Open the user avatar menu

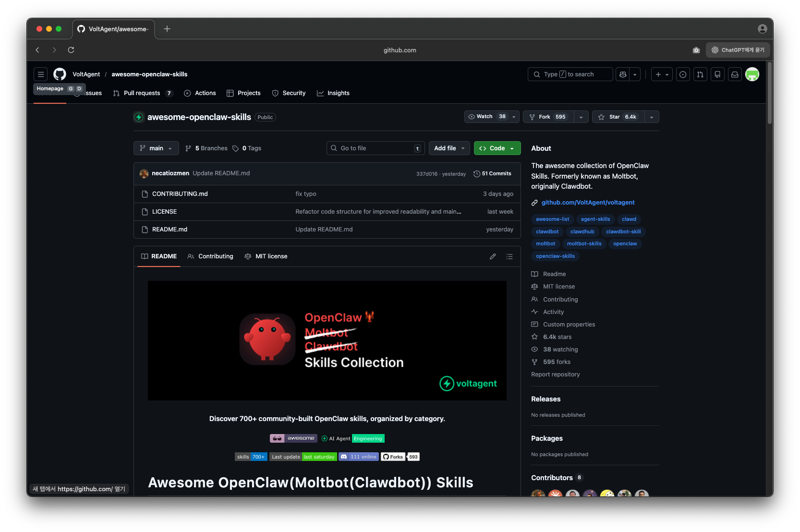752,74
